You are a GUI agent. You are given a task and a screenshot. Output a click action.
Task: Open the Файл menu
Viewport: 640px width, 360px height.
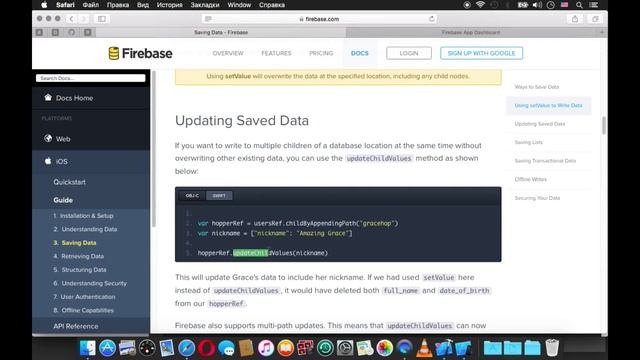click(x=91, y=5)
